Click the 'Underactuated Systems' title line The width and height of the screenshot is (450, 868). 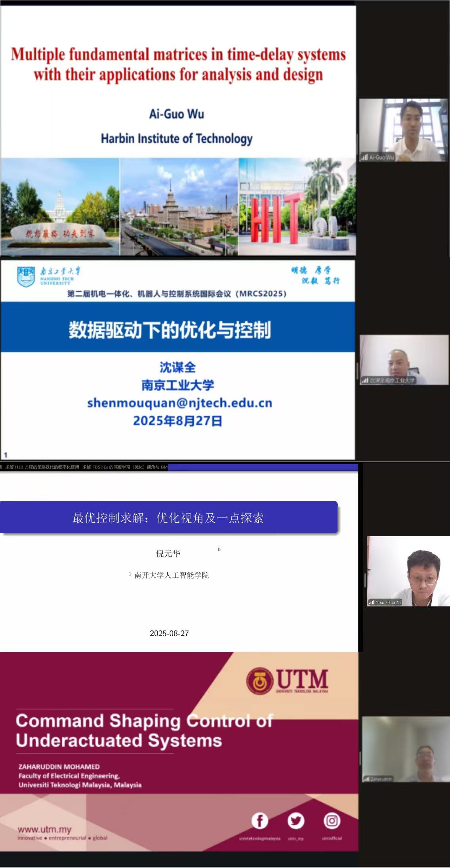pos(119,740)
